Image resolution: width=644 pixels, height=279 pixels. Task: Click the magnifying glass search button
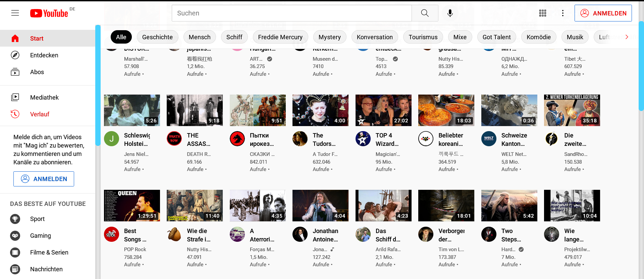pos(425,13)
